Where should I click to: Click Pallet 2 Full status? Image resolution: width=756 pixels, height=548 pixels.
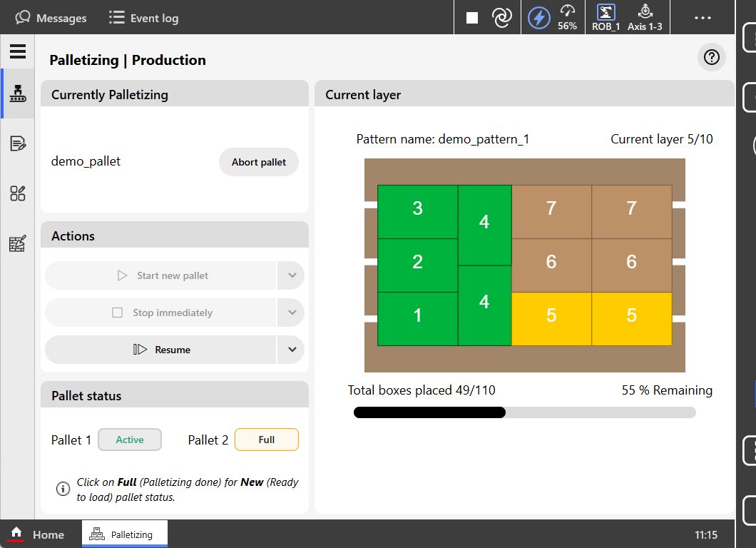coord(267,440)
